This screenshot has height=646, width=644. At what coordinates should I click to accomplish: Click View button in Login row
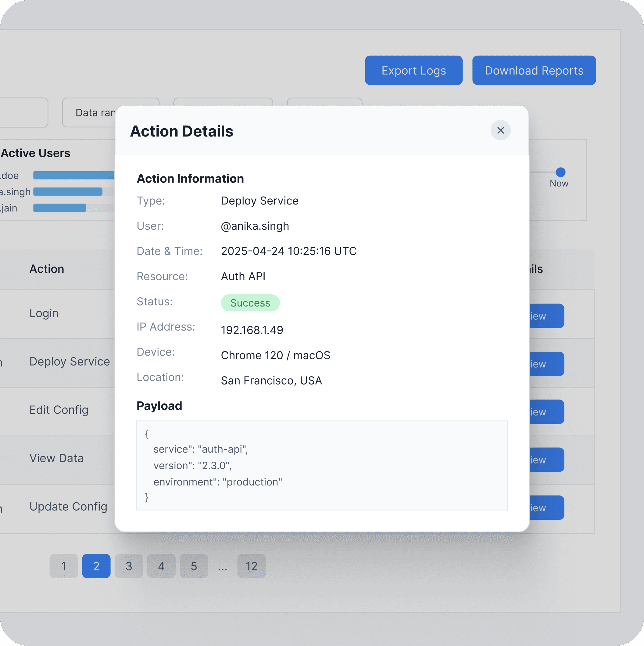[x=546, y=316]
